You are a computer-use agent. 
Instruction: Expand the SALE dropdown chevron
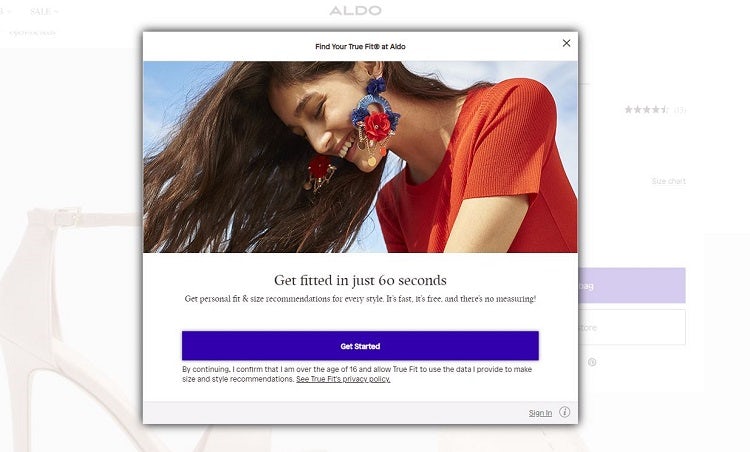point(56,12)
